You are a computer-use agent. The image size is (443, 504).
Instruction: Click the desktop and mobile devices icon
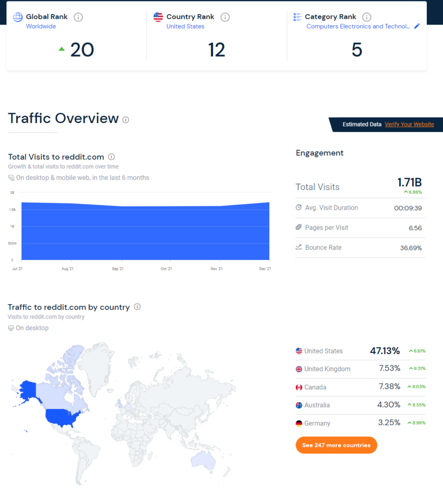coord(11,177)
